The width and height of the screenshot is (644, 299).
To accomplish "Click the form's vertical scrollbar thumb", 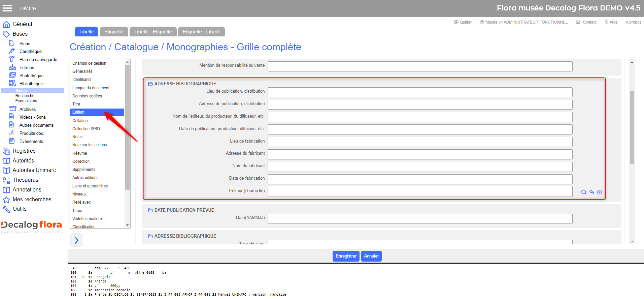I will point(632,127).
